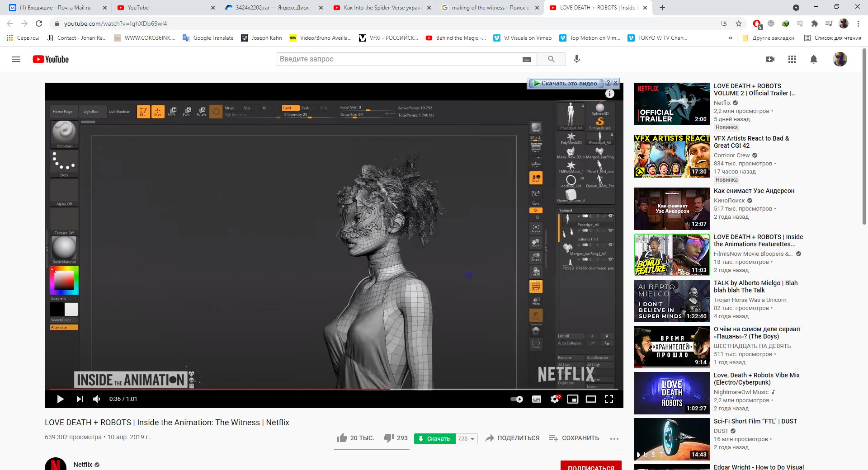868x470 pixels.
Task: Toggle the autoplay switch
Action: pyautogui.click(x=517, y=399)
